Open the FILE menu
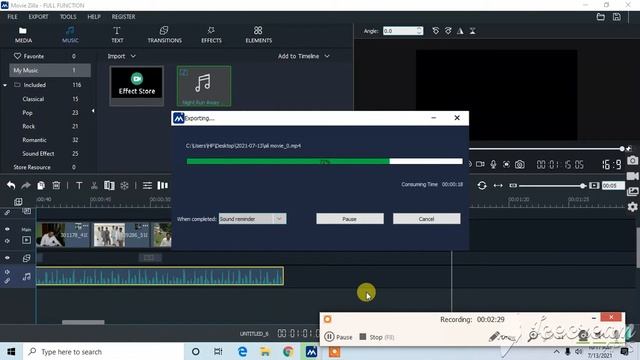 pyautogui.click(x=12, y=17)
